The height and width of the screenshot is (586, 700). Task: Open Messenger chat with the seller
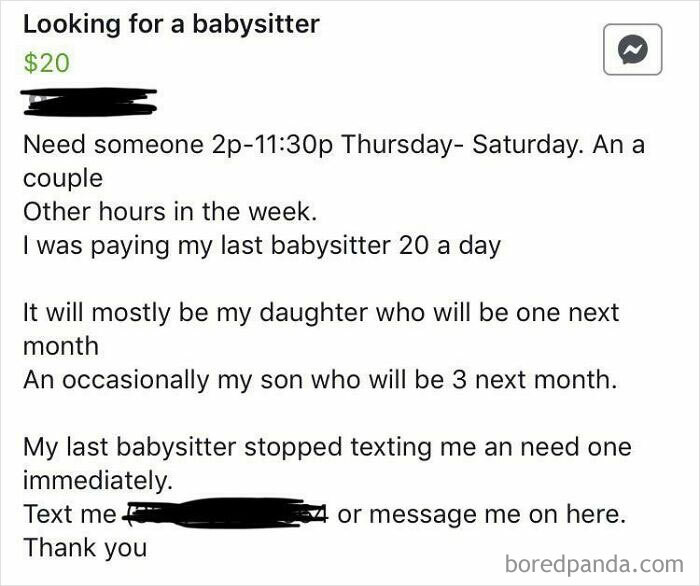pos(633,50)
